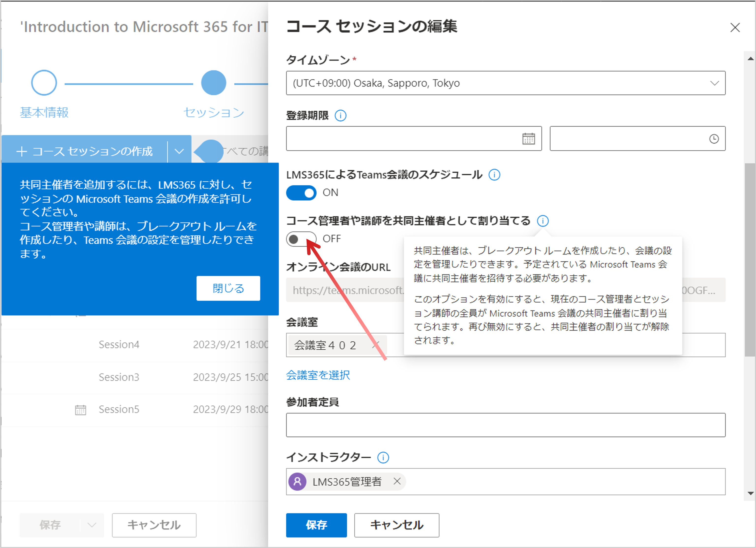Viewport: 756px width, 548px height.
Task: Click the セッション step circle
Action: click(x=214, y=83)
